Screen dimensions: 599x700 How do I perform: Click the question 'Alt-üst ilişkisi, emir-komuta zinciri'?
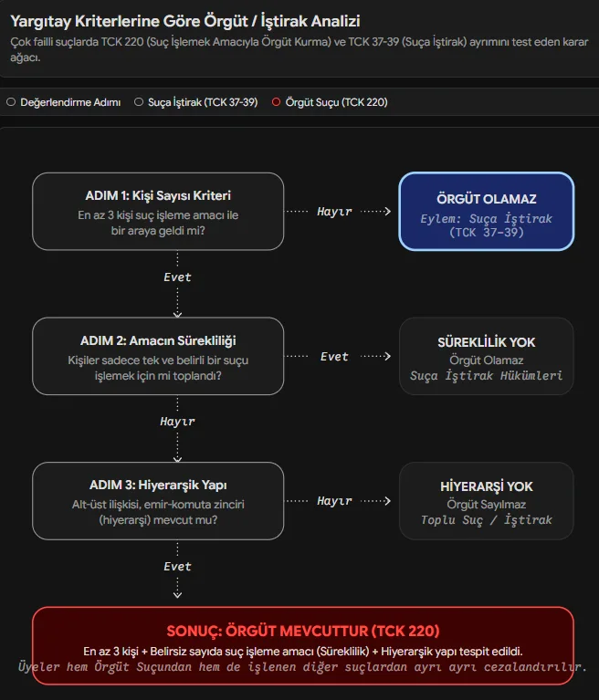158,505
